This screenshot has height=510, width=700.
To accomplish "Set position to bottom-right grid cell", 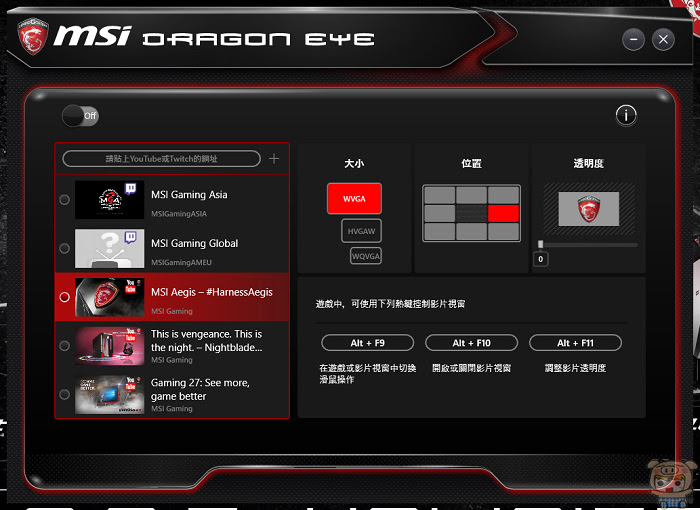I will pyautogui.click(x=503, y=232).
